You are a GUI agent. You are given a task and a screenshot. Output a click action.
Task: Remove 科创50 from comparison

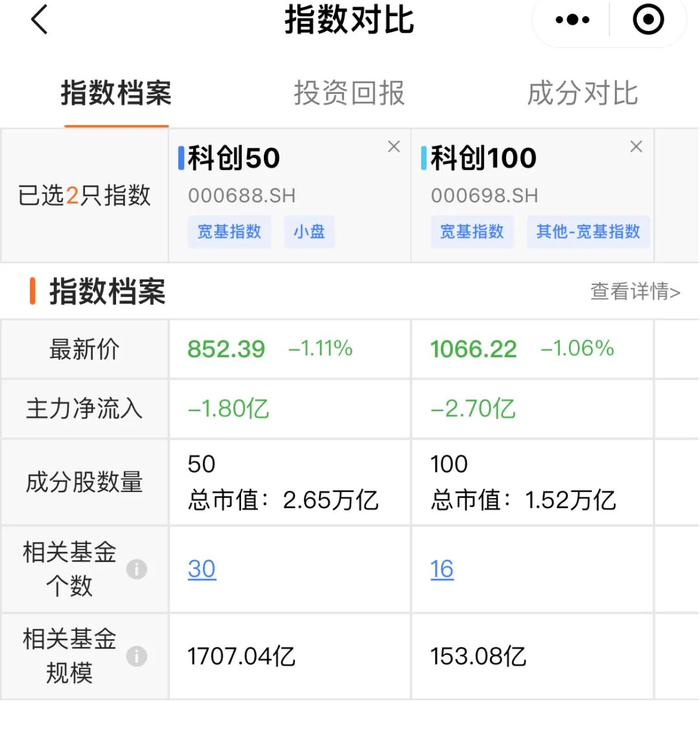coord(394,147)
